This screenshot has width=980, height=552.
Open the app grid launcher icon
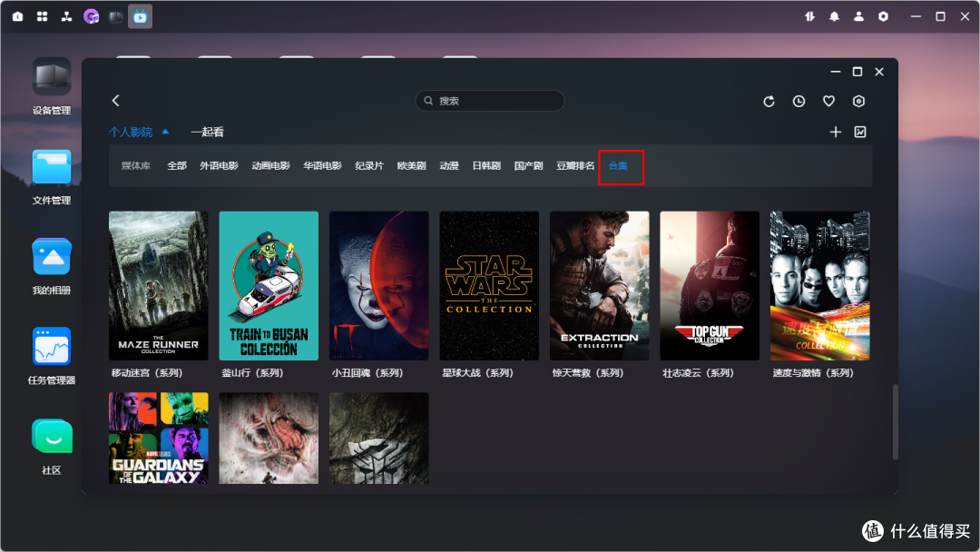pyautogui.click(x=42, y=17)
